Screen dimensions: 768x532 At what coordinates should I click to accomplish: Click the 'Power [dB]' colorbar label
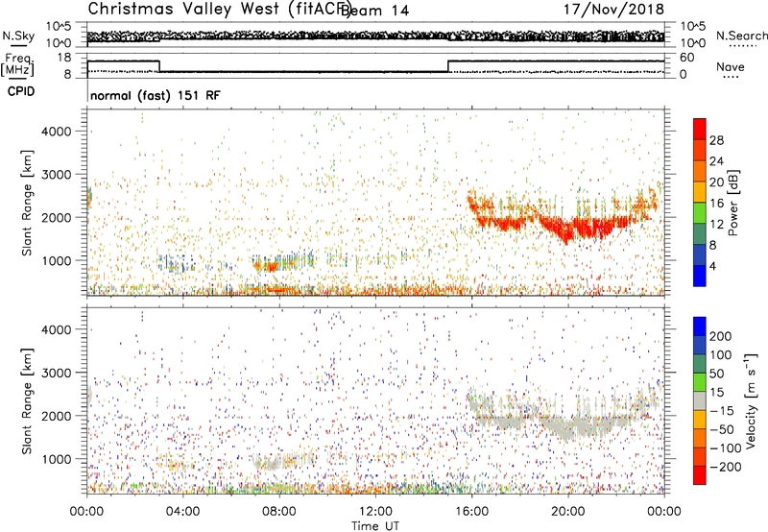pos(732,203)
